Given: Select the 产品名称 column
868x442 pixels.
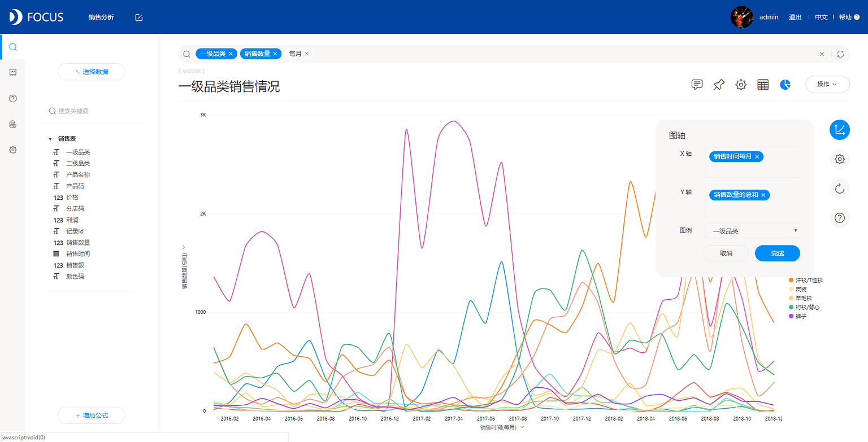Looking at the screenshot, I should click(78, 174).
